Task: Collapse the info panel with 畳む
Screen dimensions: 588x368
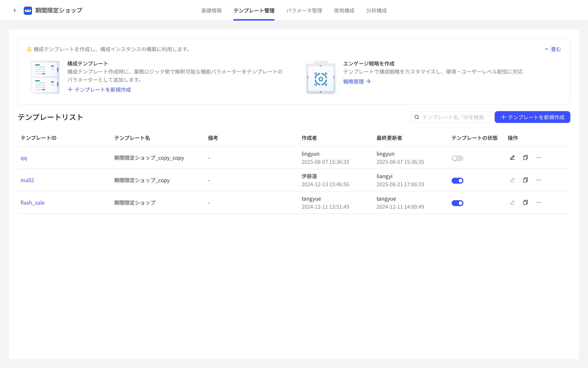Action: click(553, 49)
